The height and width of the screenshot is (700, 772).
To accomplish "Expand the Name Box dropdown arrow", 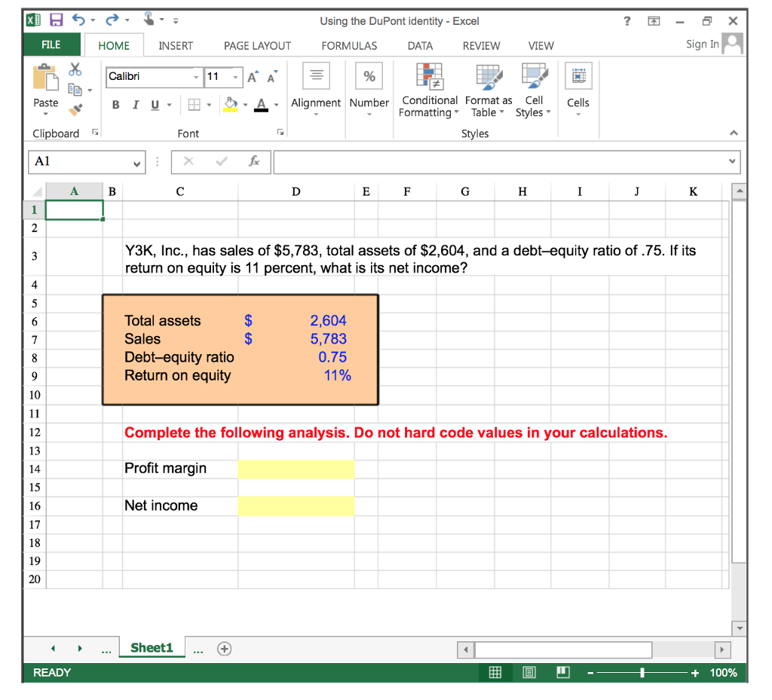I will point(136,162).
